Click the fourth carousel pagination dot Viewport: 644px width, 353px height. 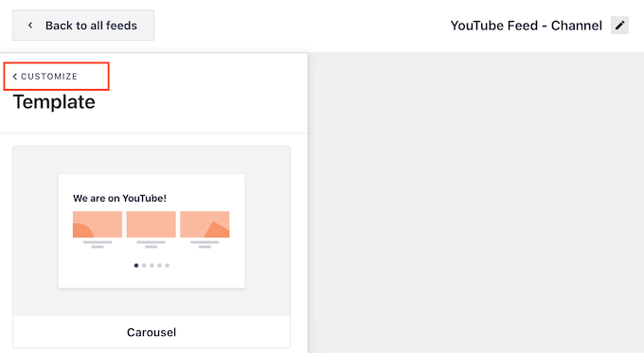160,266
